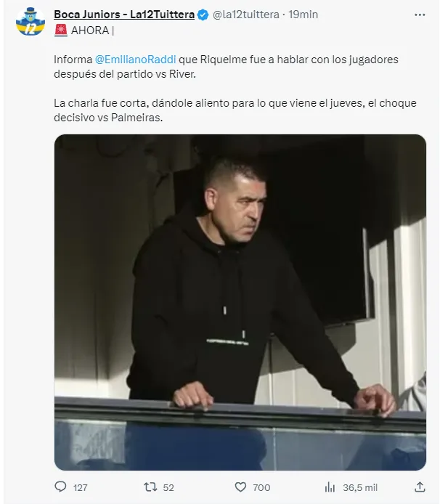
Task: Open the 19min timestamp link
Action: pyautogui.click(x=303, y=15)
